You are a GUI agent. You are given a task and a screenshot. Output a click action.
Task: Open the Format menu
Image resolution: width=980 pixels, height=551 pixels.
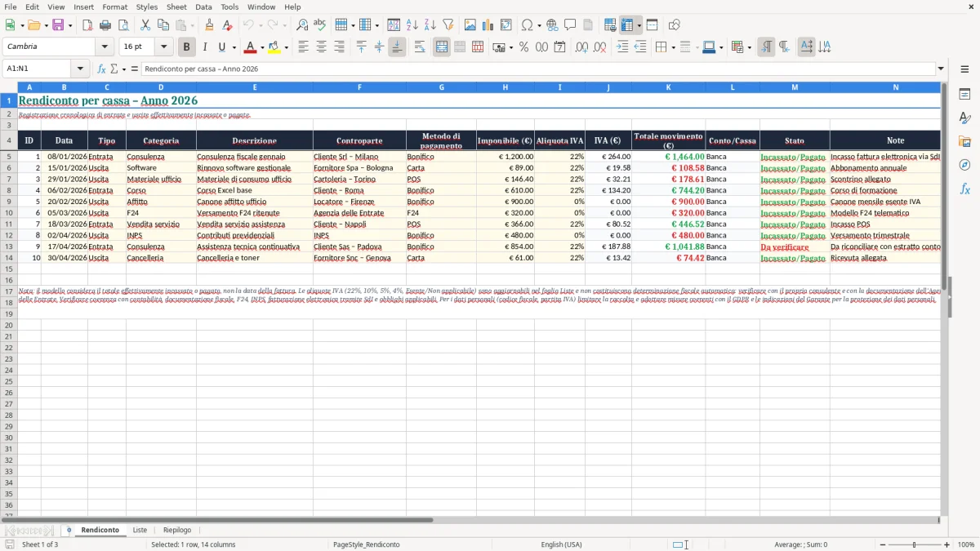114,7
